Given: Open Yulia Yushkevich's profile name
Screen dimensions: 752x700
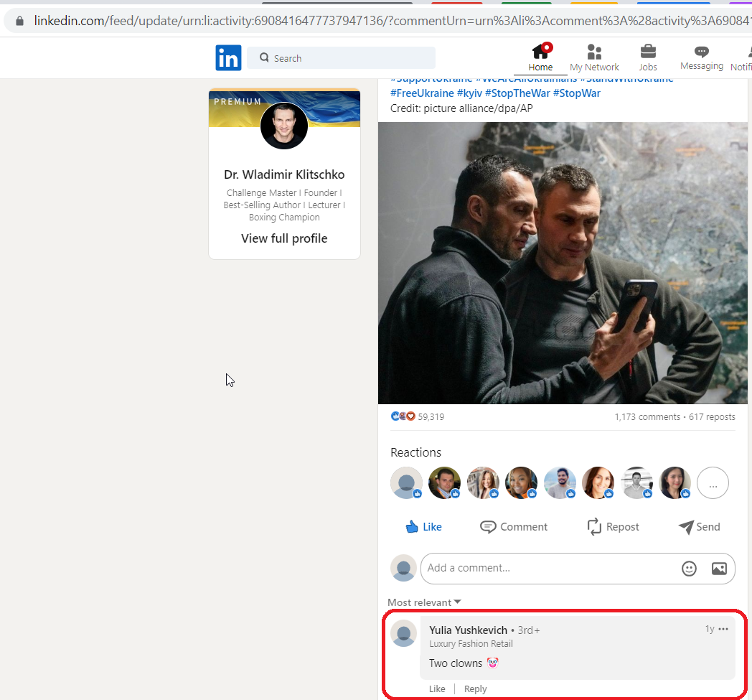Looking at the screenshot, I should pos(468,630).
